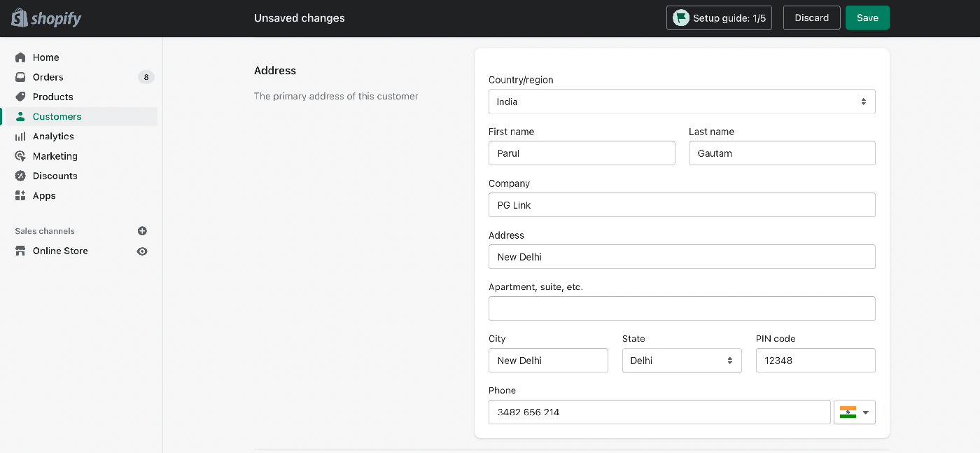The width and height of the screenshot is (980, 453).
Task: Click the First name field with Parul
Action: pos(582,153)
